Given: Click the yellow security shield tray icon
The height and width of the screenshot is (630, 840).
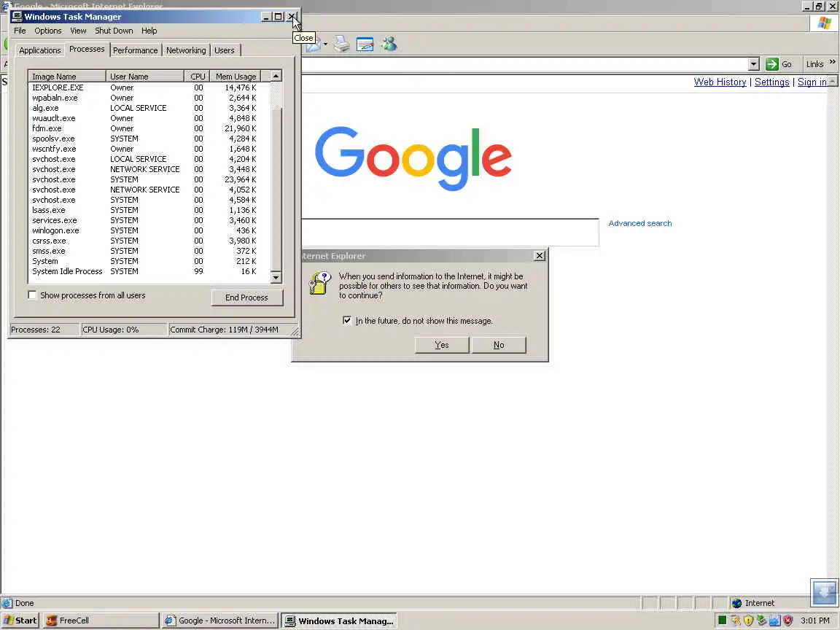Looking at the screenshot, I should 748,621.
